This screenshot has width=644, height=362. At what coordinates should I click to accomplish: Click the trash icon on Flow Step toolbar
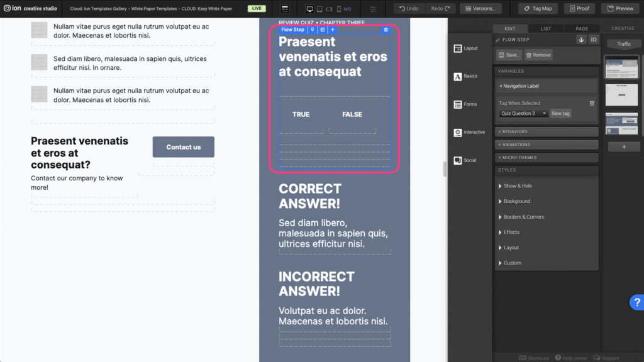(x=386, y=30)
